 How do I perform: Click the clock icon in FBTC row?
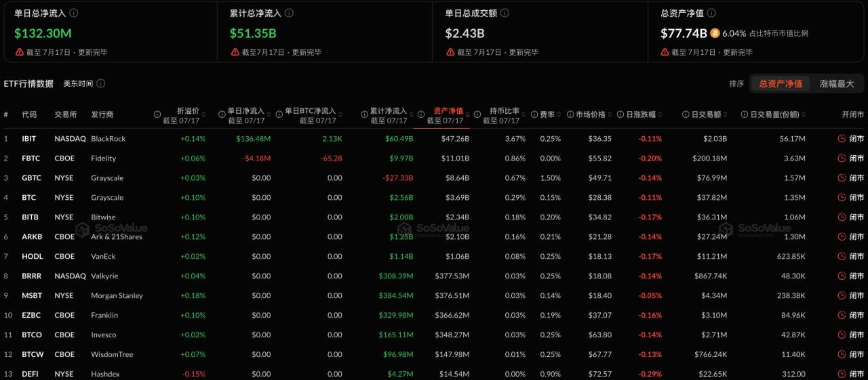coord(842,158)
